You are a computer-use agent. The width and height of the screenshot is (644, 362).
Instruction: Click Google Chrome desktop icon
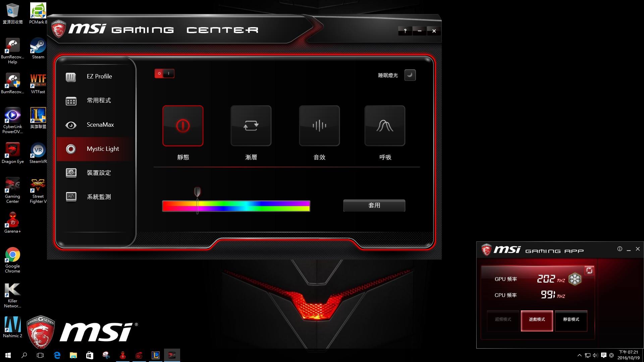point(13,260)
